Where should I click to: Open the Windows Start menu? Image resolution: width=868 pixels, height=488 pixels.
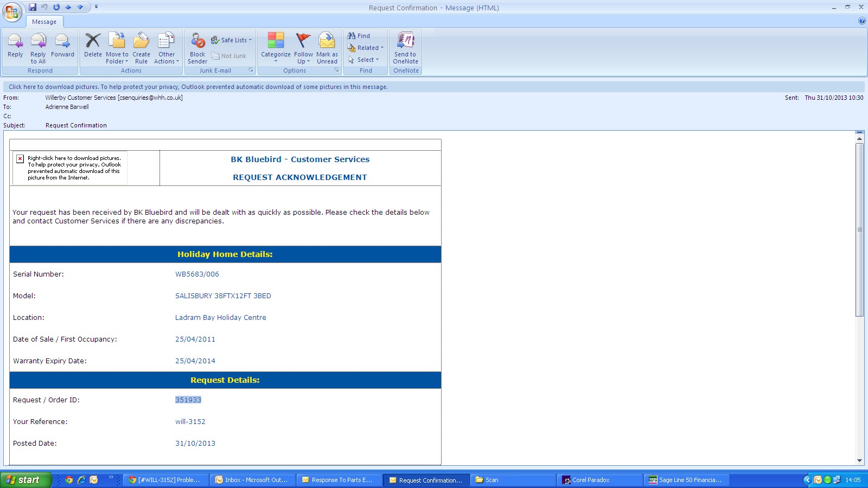(26, 480)
